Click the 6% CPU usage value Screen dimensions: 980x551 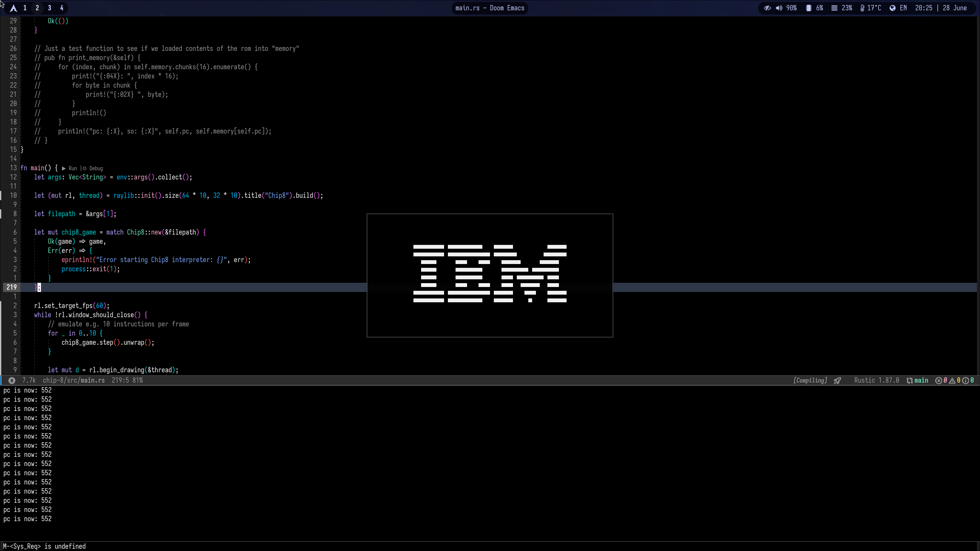click(x=820, y=8)
